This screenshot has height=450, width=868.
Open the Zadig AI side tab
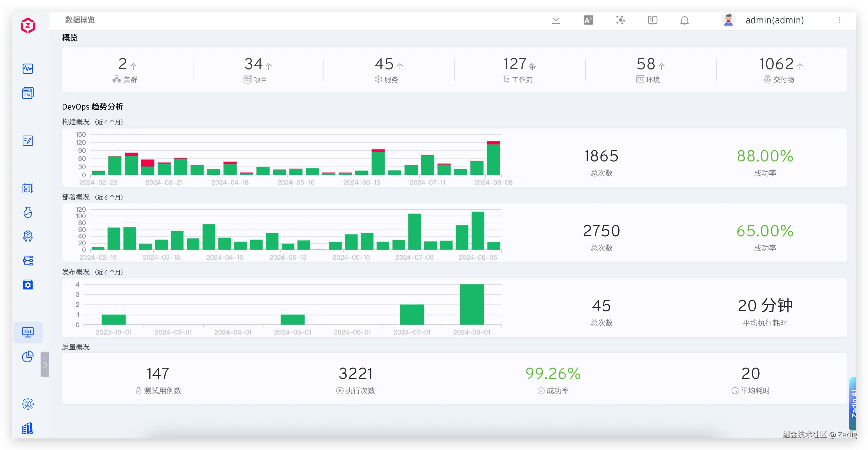pos(853,404)
